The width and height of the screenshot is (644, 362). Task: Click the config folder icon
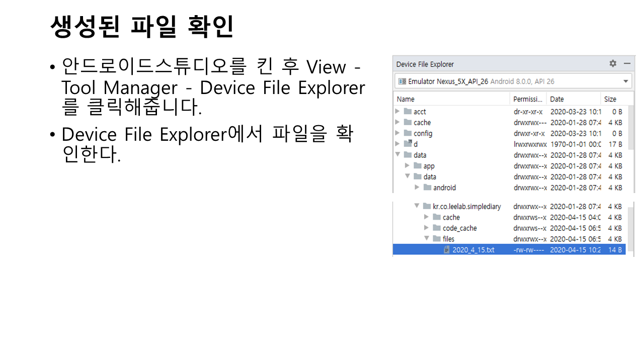tap(408, 133)
